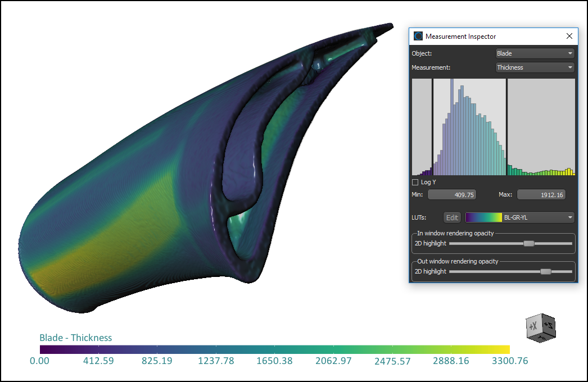Click the right histogram range marker line
Screen dimensions: 588x382
pyautogui.click(x=506, y=126)
